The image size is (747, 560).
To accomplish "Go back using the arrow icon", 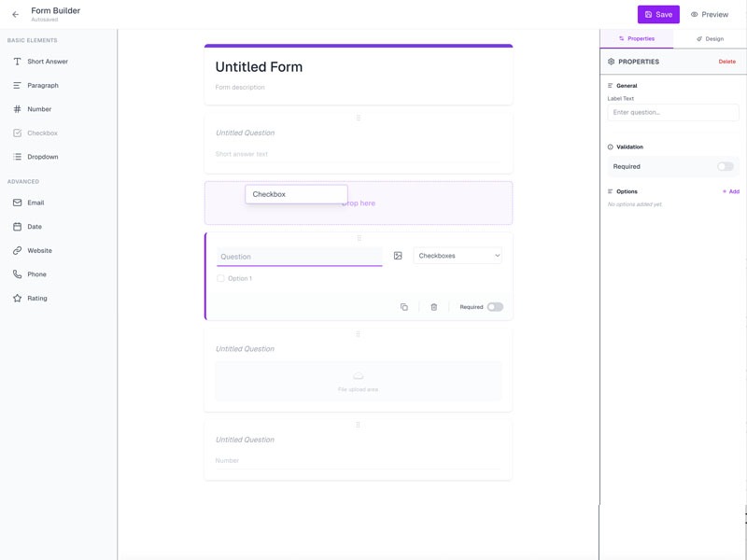I will tap(16, 14).
